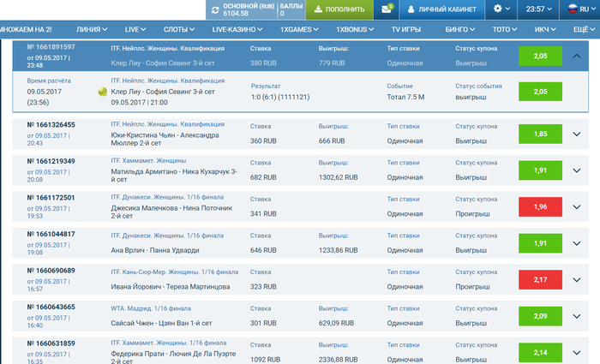
Task: Expand coupon 1660690689 details
Action: coord(577,279)
